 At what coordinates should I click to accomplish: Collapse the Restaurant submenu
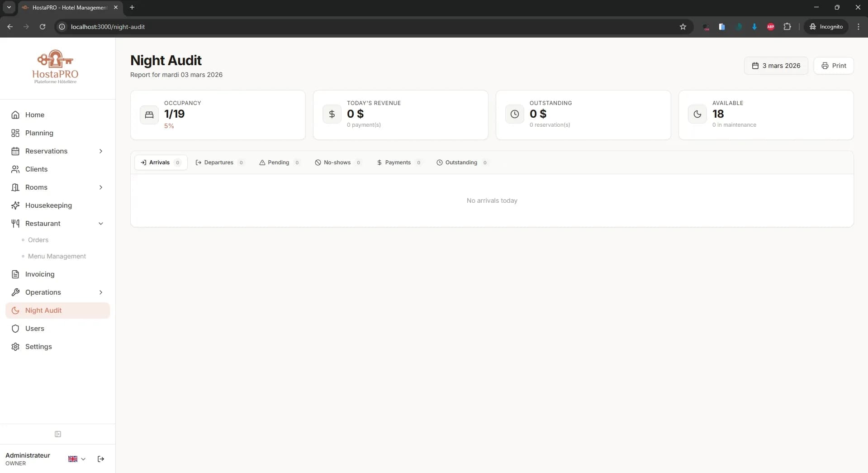[100, 223]
